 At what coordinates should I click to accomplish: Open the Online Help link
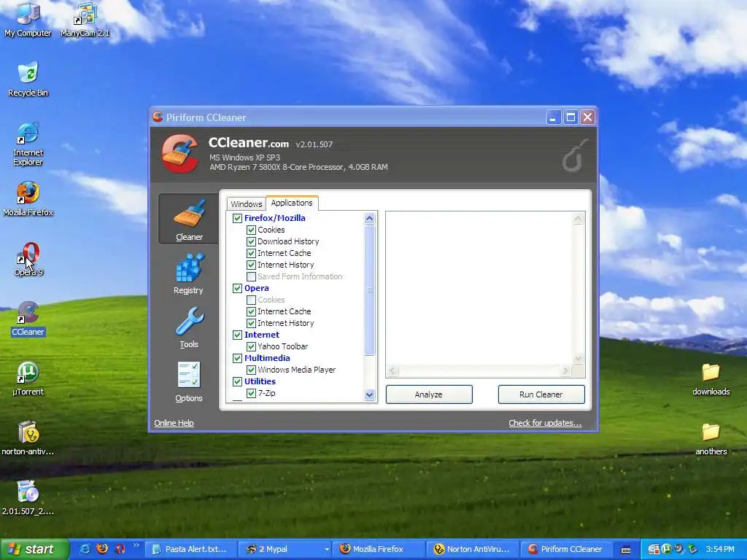[x=174, y=423]
